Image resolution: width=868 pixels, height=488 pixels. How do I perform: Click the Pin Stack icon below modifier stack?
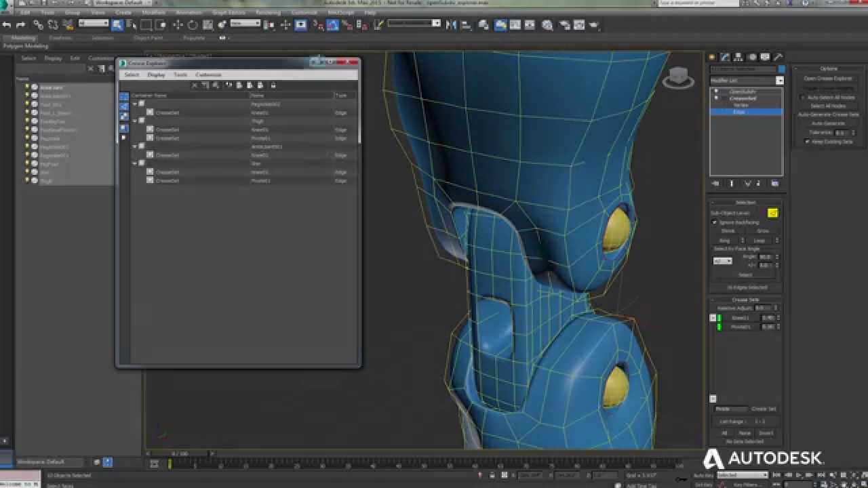pyautogui.click(x=715, y=184)
